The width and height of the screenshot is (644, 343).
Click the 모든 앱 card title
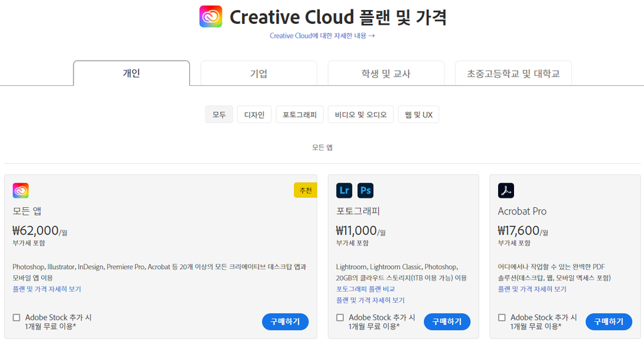point(27,211)
